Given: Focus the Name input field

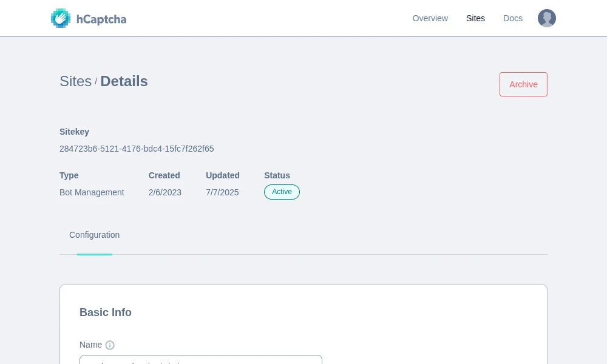Looking at the screenshot, I should [200, 360].
